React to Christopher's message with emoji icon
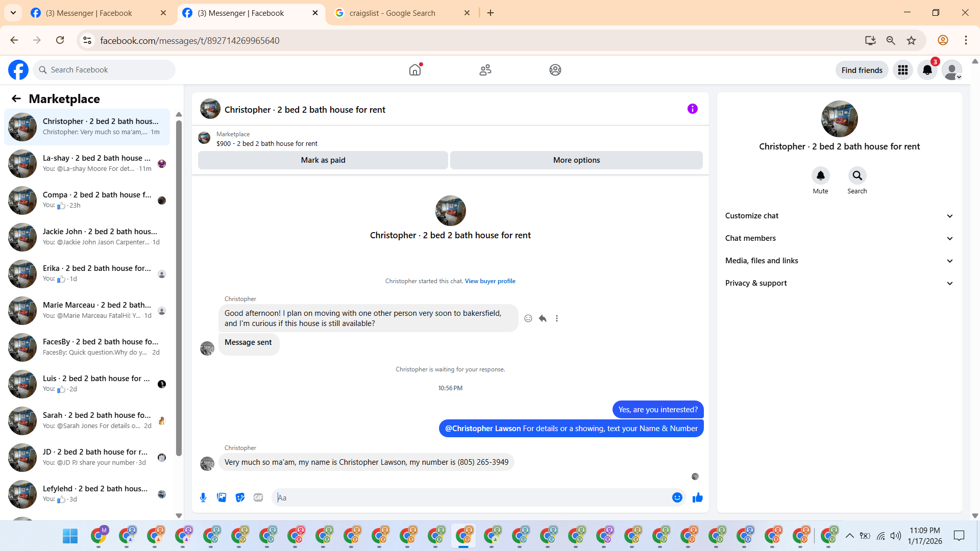The height and width of the screenshot is (551, 980). click(528, 318)
